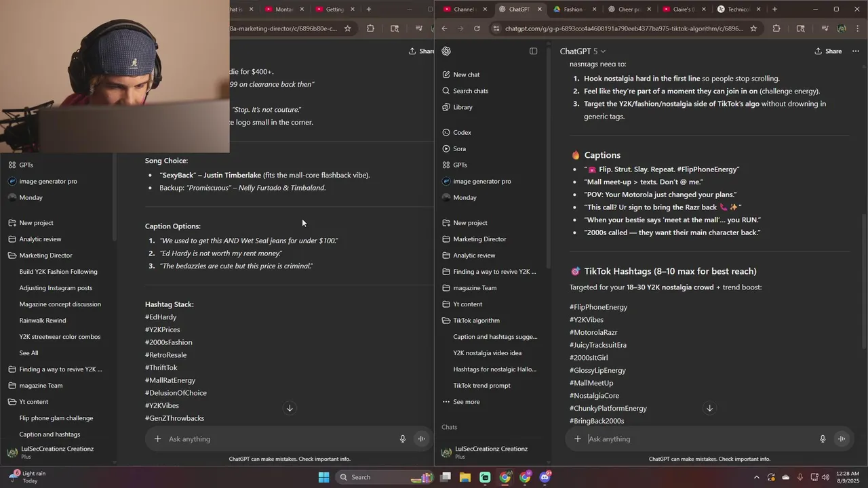Switch to the Channel YouTube tab
This screenshot has width=868, height=488.
465,9
